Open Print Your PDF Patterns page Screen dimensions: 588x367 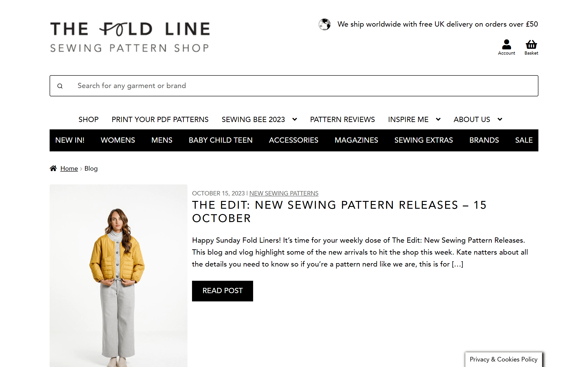tap(160, 120)
